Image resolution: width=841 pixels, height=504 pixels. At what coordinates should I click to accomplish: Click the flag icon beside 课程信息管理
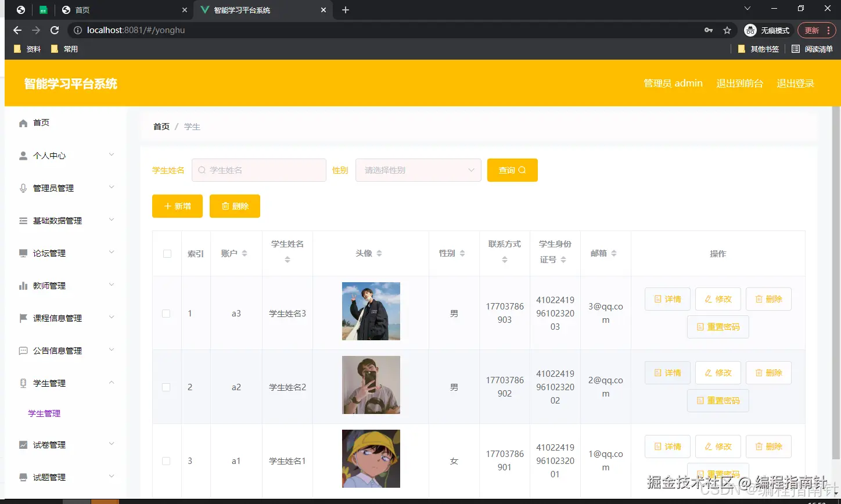click(23, 318)
